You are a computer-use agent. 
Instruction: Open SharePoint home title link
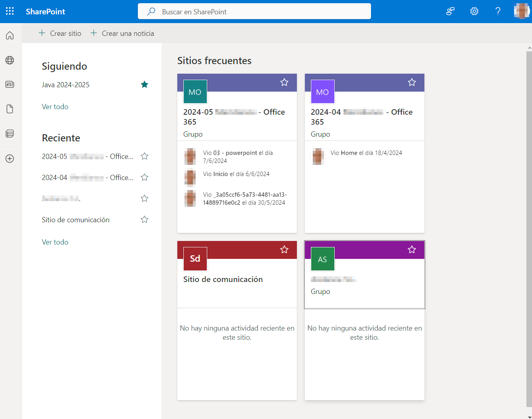pyautogui.click(x=45, y=12)
